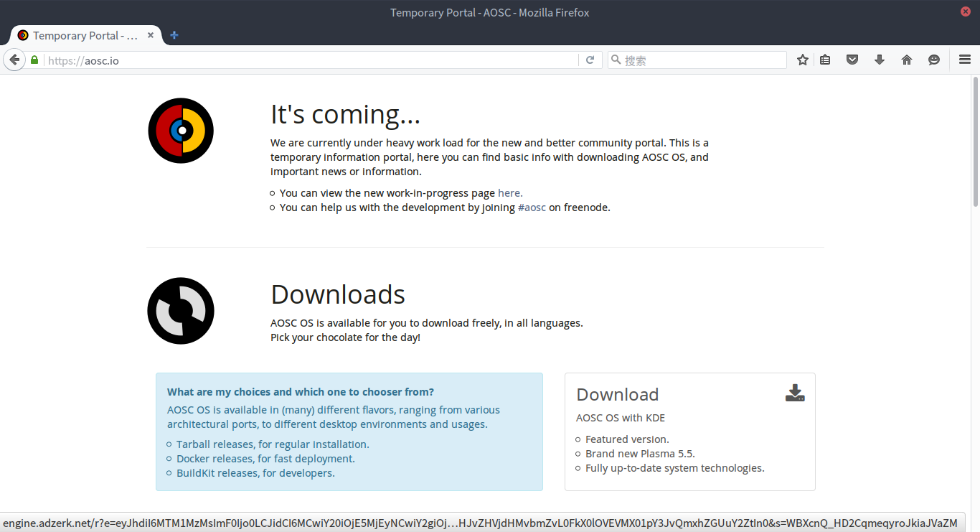
Task: Select the Temporary Portal tab
Action: [85, 35]
